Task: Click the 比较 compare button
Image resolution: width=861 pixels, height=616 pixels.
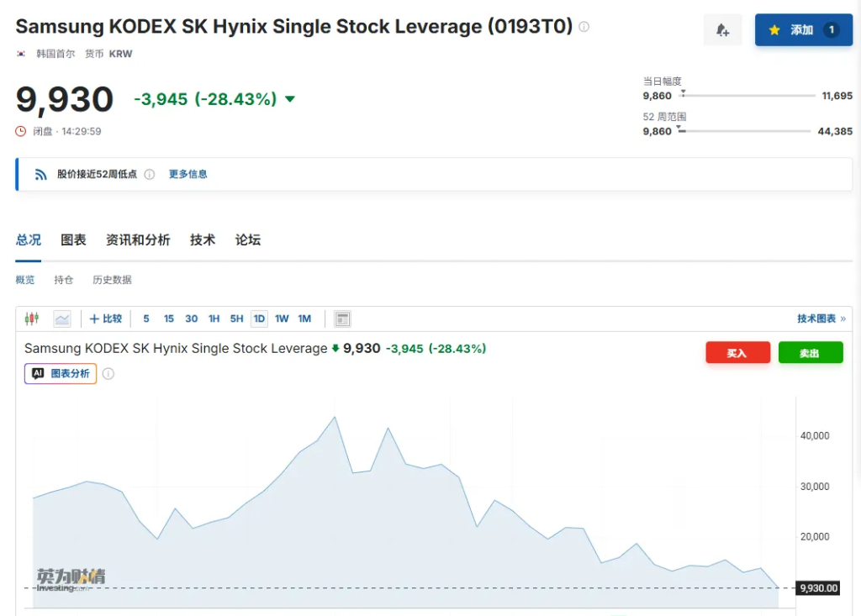Action: click(105, 319)
